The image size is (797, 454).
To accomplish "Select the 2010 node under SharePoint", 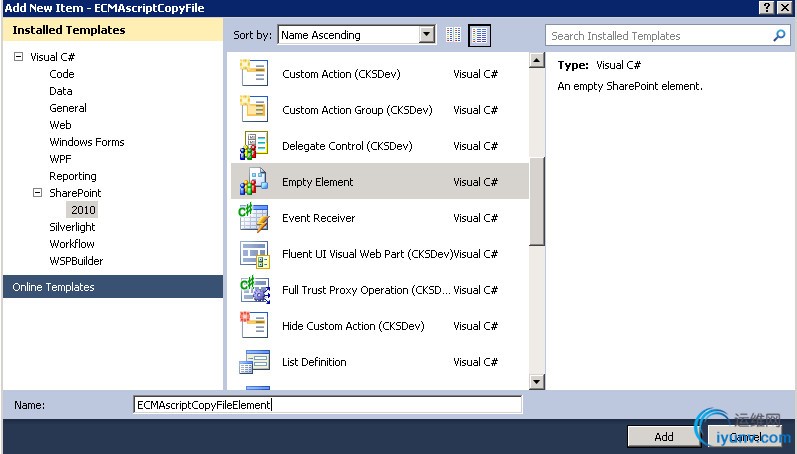I will coord(83,210).
